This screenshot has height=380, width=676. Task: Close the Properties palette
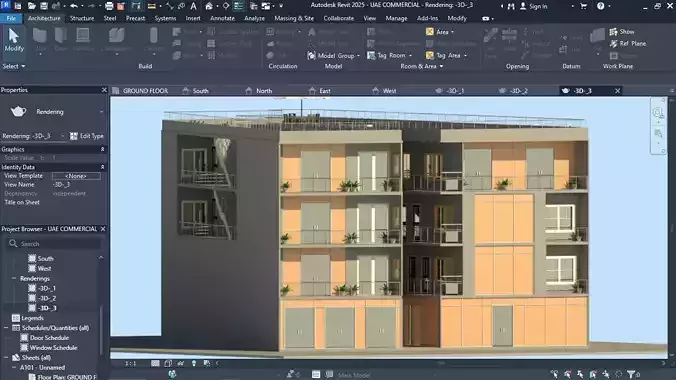coord(104,90)
